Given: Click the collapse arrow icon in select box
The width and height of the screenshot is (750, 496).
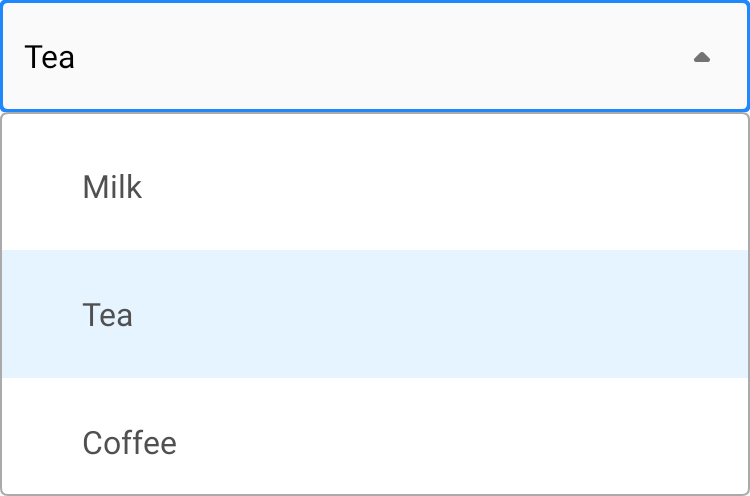Looking at the screenshot, I should 702,57.
